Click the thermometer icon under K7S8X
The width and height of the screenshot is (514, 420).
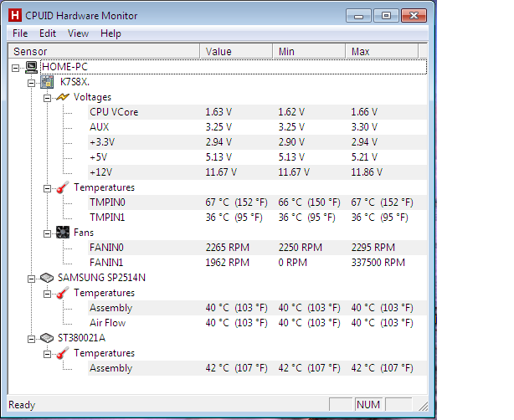(63, 187)
